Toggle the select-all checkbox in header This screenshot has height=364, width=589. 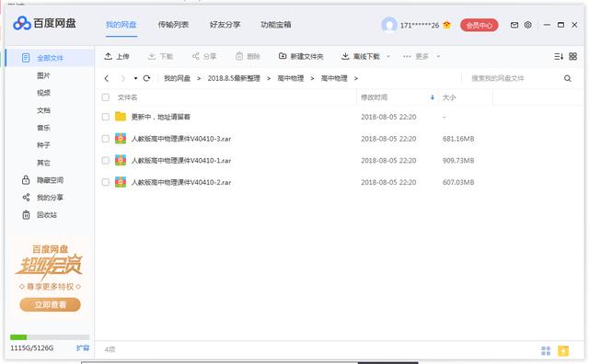point(106,97)
